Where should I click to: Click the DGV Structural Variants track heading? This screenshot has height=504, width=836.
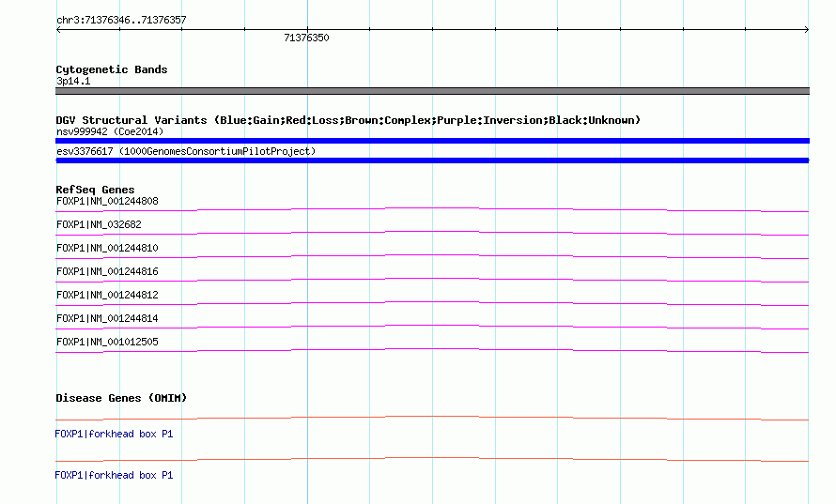(x=348, y=120)
